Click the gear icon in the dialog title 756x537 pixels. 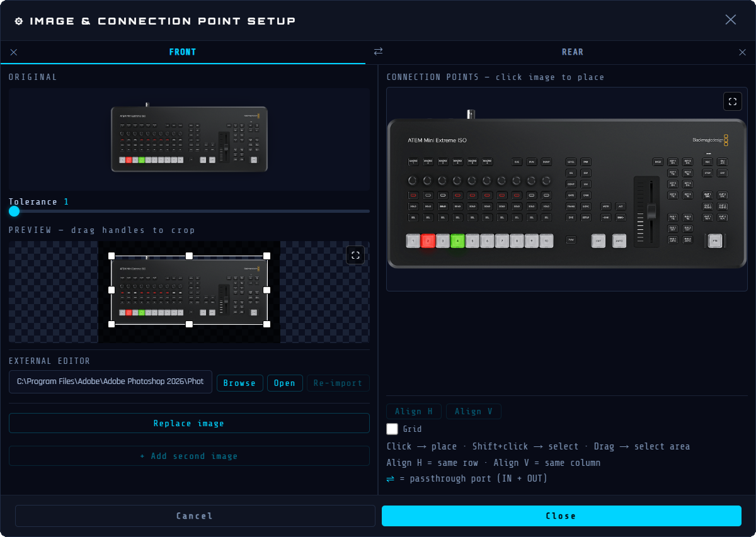coord(19,21)
